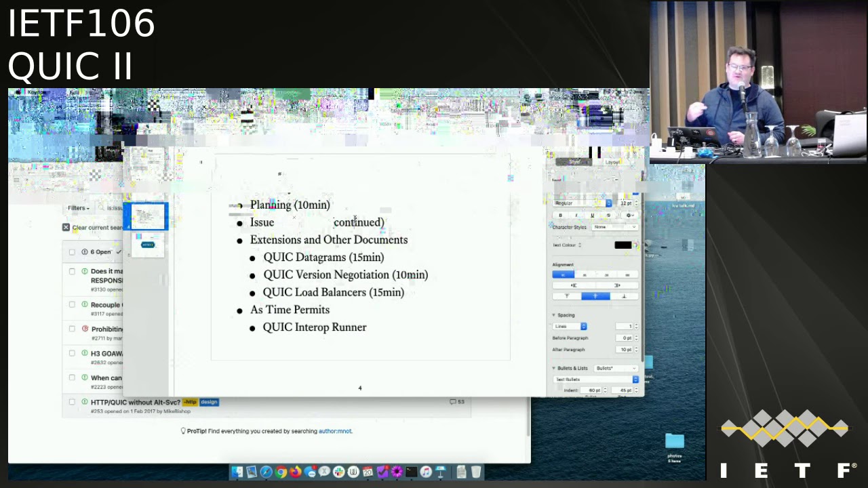This screenshot has height=488, width=868.
Task: Select checkbox for 'Does it ma' issue
Action: click(72, 271)
